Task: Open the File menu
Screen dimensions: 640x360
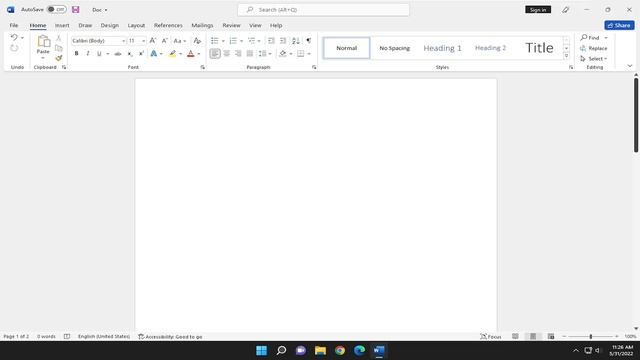Action: (x=14, y=25)
